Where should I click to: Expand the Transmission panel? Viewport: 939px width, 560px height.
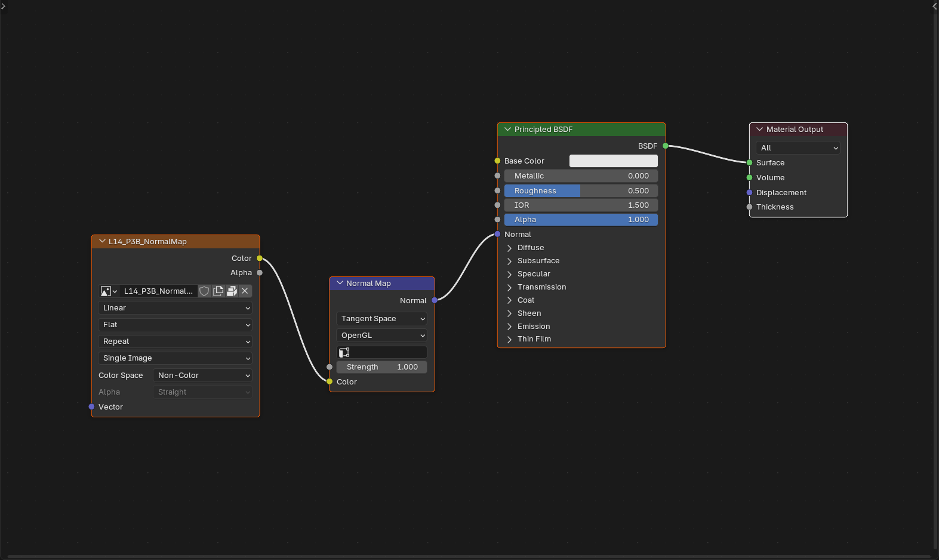pyautogui.click(x=509, y=287)
